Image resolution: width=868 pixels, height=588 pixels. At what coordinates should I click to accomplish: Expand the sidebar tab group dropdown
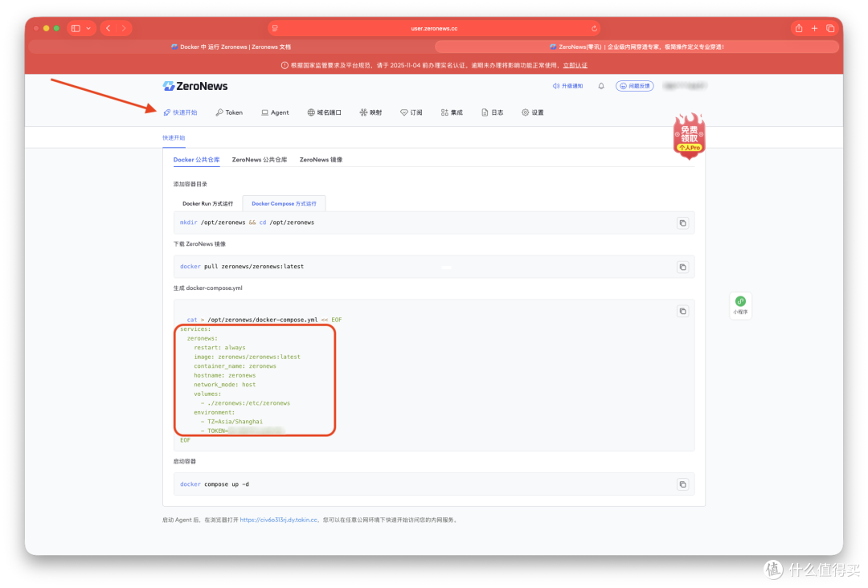[88, 28]
